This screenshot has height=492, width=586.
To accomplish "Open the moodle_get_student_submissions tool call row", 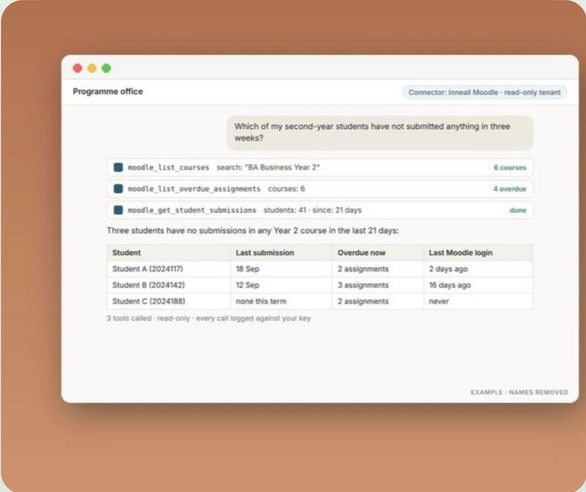I will pyautogui.click(x=320, y=210).
